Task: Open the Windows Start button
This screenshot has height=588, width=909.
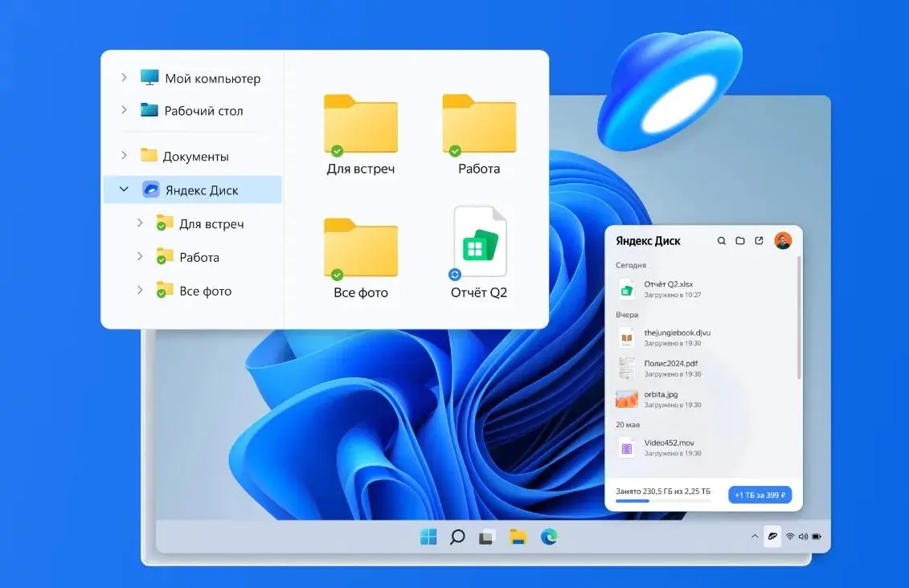Action: pos(428,537)
